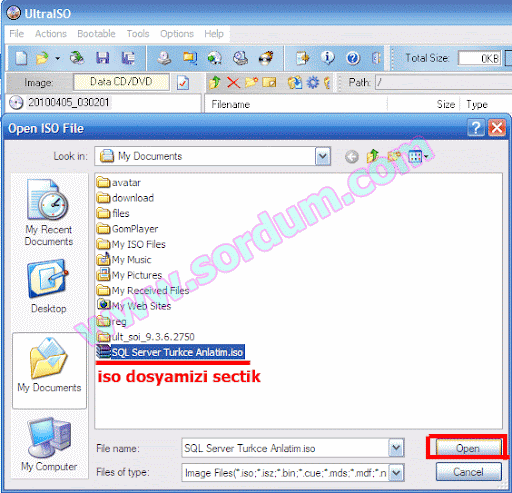512x493 pixels.
Task: Open the Actions menu
Action: 51,34
